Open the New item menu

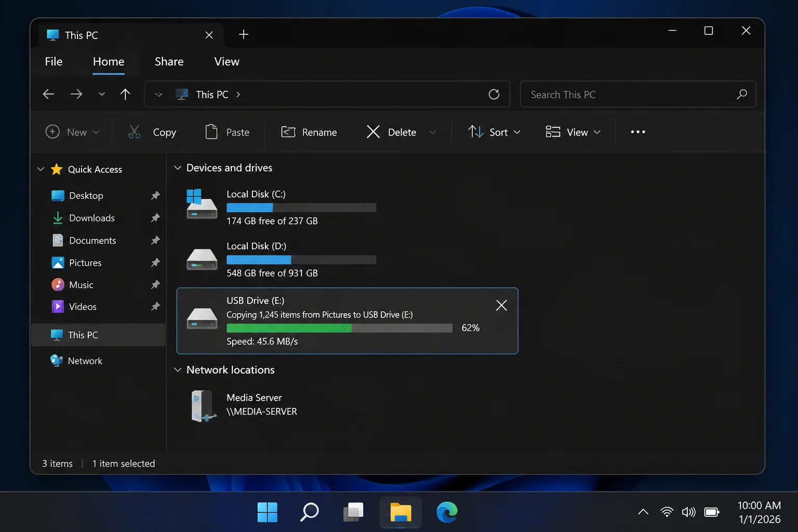point(72,132)
